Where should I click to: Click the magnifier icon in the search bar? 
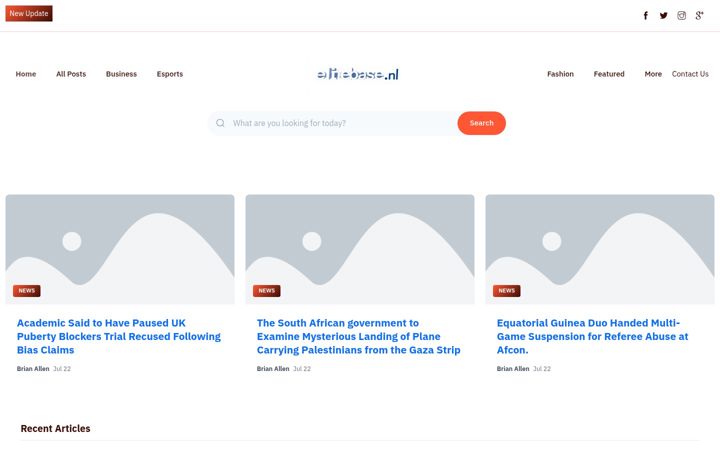(x=220, y=123)
